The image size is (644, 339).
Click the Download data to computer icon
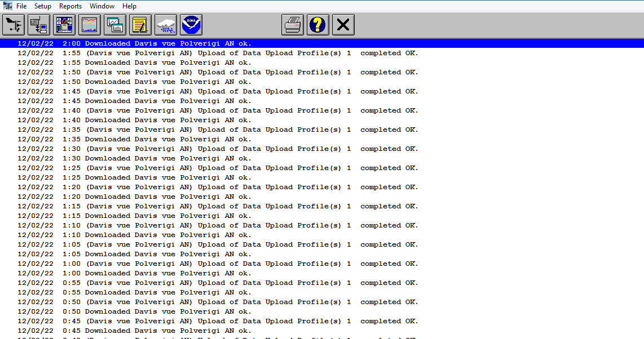39,25
